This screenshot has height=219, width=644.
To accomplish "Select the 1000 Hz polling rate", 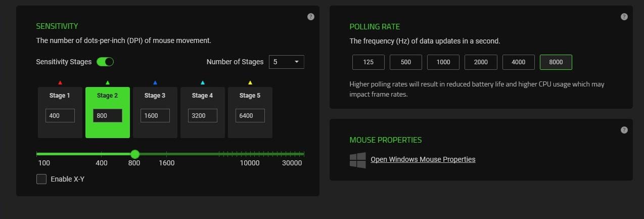I will click(443, 62).
